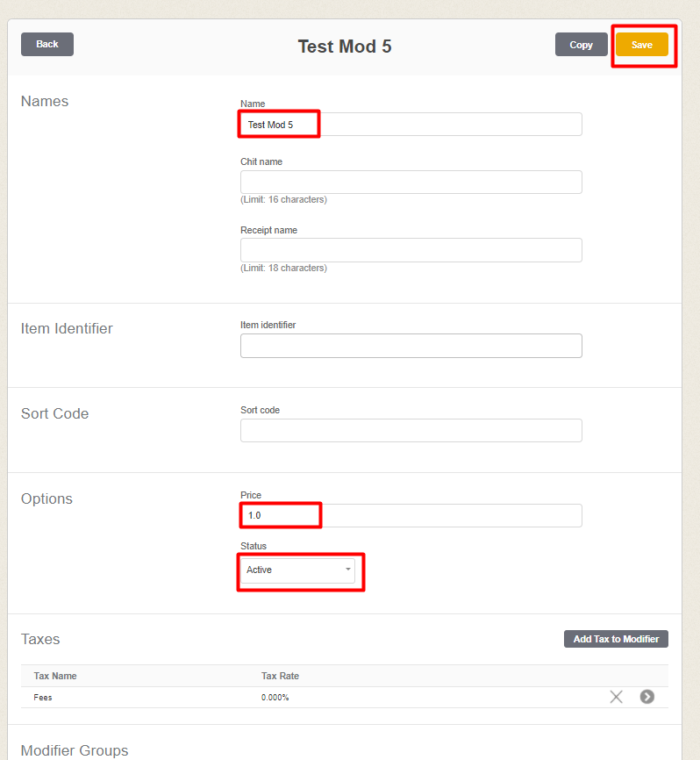Open Fees tax details arrow icon
700x760 pixels.
[647, 697]
